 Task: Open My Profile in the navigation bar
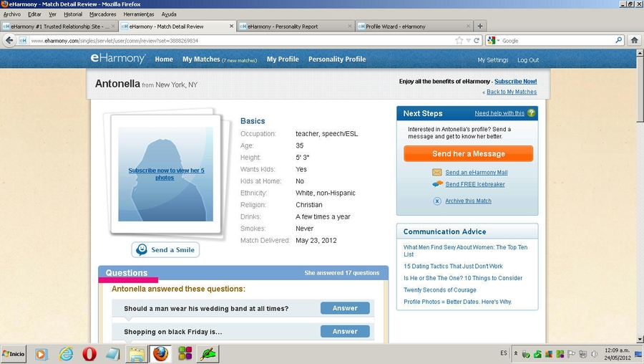click(x=283, y=59)
